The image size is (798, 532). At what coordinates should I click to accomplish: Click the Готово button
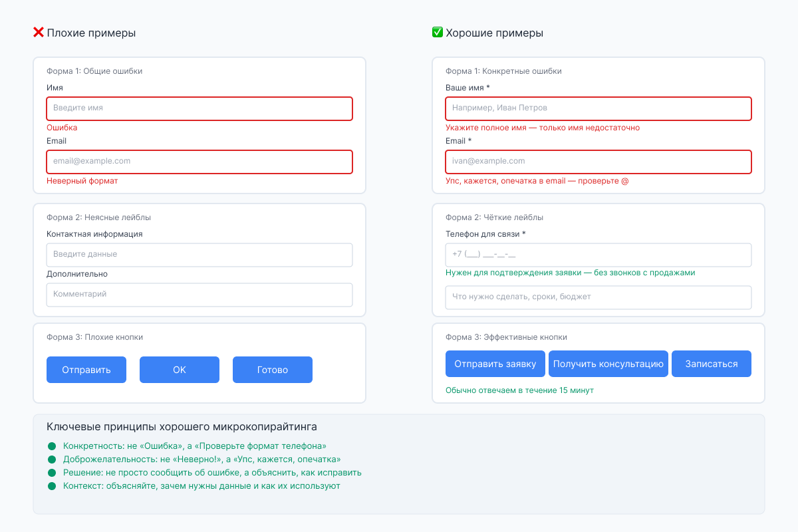(x=273, y=370)
